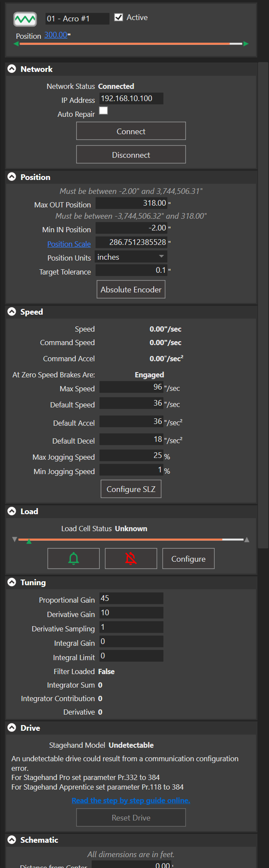Click the green left arrow on position bar
The height and width of the screenshot is (868, 269).
17,44
